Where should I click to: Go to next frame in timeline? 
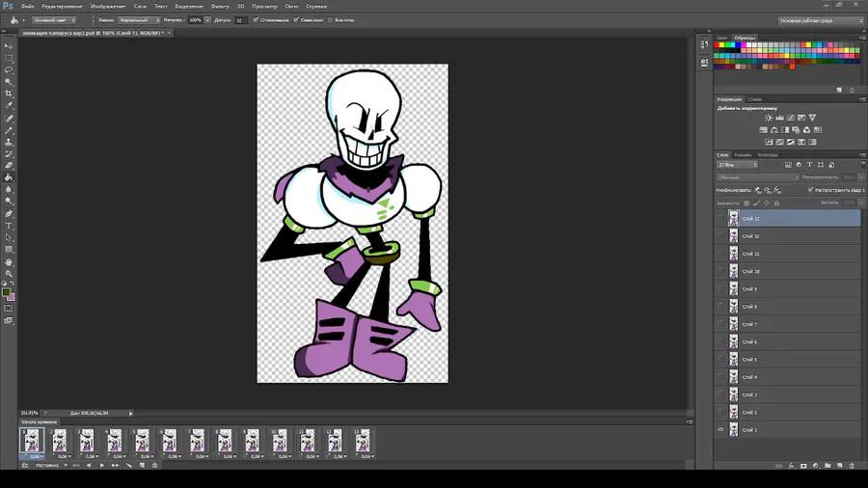click(x=115, y=465)
